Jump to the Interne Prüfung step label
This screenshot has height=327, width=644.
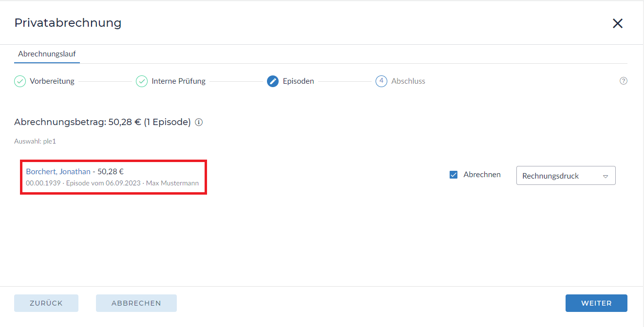coord(178,81)
